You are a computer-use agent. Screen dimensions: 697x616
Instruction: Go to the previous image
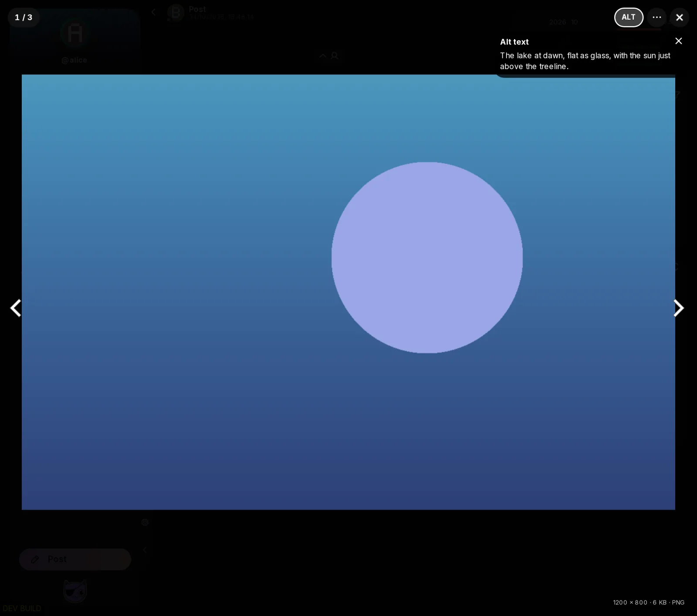pyautogui.click(x=16, y=308)
